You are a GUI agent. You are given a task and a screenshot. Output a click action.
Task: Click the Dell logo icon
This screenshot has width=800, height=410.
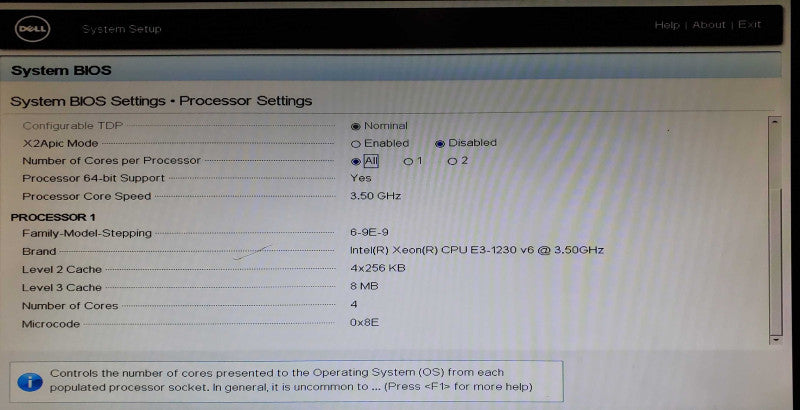point(33,29)
